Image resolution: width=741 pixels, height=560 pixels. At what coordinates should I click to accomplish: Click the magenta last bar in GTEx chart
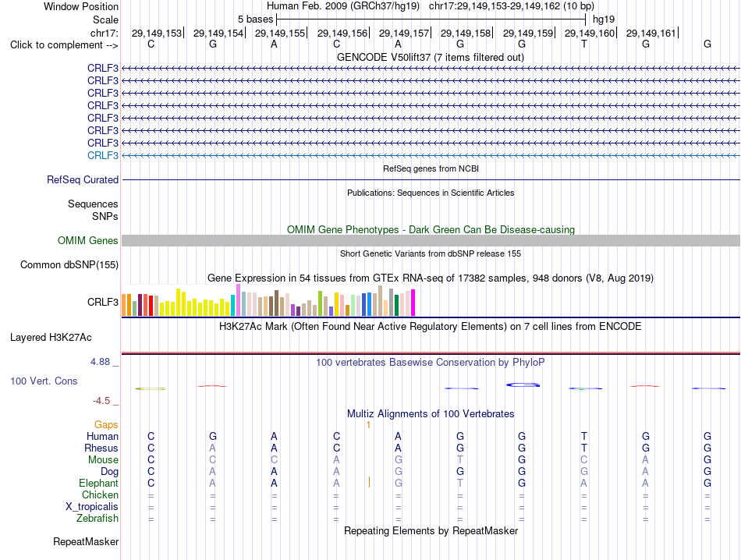tap(413, 303)
